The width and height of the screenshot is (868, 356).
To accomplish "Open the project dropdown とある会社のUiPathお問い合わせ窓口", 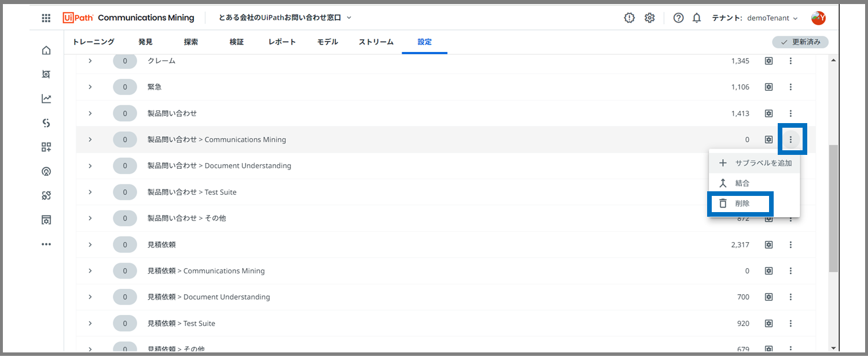I will coord(285,18).
